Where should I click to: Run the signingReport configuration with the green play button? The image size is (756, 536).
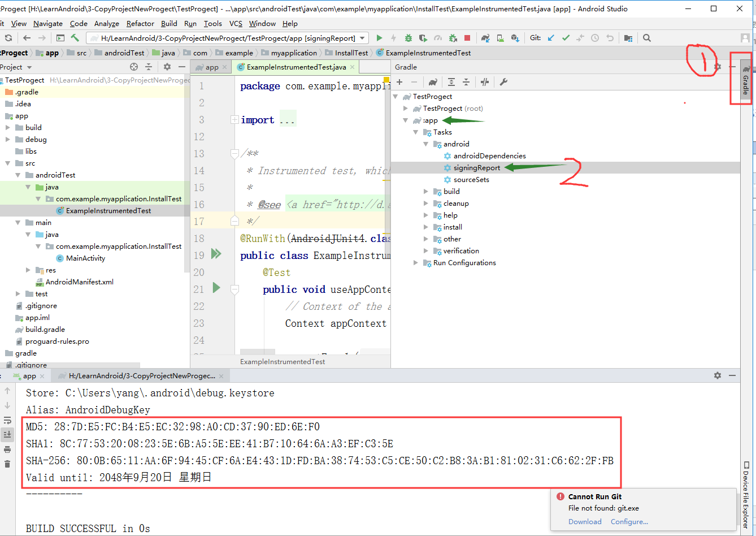379,38
